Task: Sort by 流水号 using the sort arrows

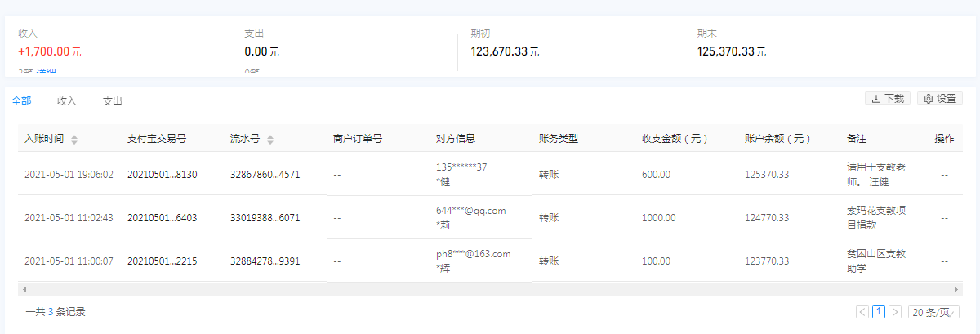Action: (270, 140)
